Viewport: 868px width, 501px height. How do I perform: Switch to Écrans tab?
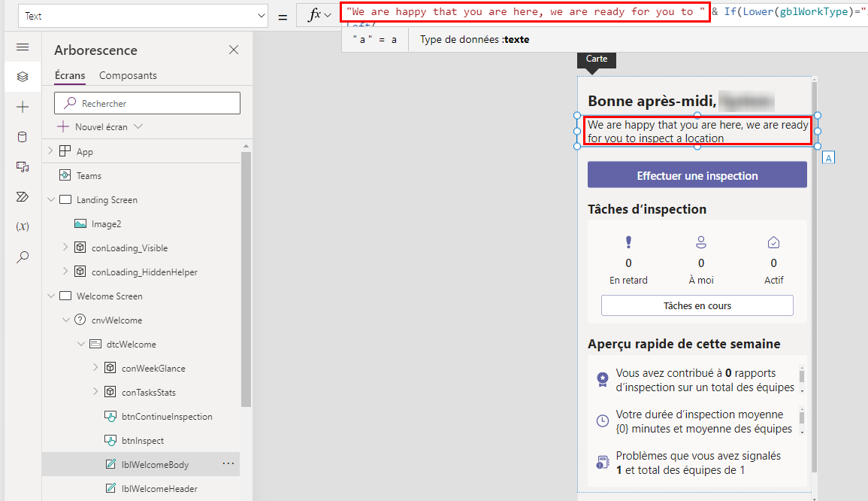coord(70,75)
